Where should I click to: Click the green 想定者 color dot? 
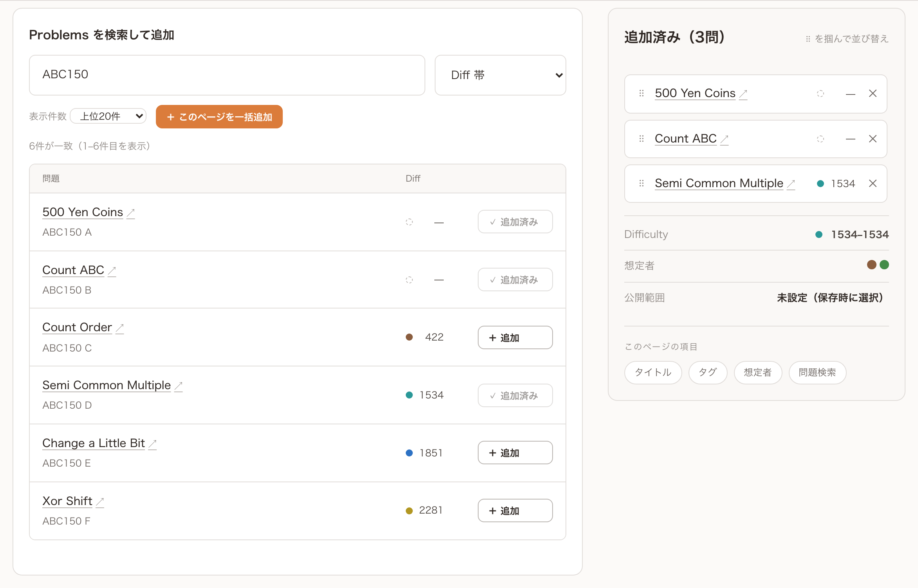pos(884,265)
